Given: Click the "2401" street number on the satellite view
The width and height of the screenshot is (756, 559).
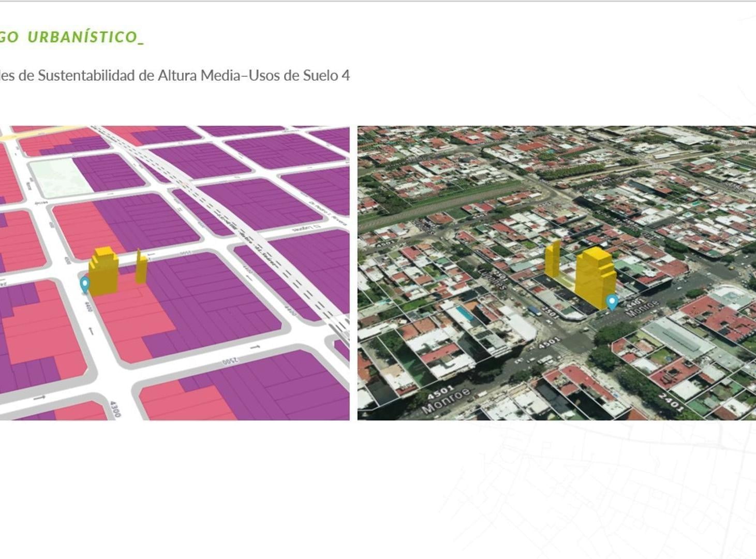Looking at the screenshot, I should click(672, 402).
